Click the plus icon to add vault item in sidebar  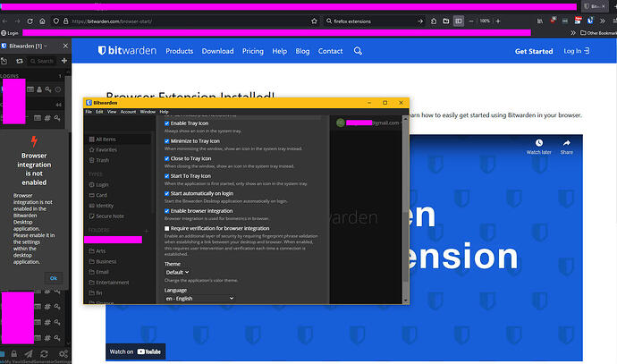click(64, 61)
